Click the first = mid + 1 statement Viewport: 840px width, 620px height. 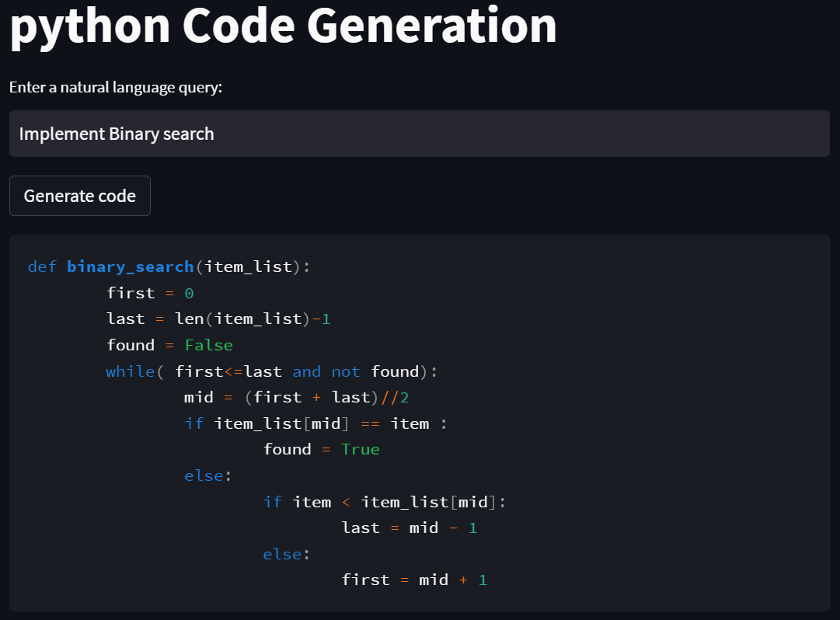point(414,580)
